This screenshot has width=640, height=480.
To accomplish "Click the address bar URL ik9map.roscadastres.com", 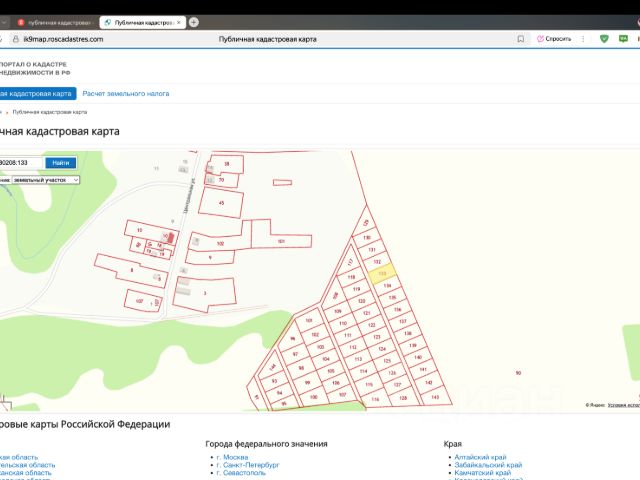I will click(63, 39).
